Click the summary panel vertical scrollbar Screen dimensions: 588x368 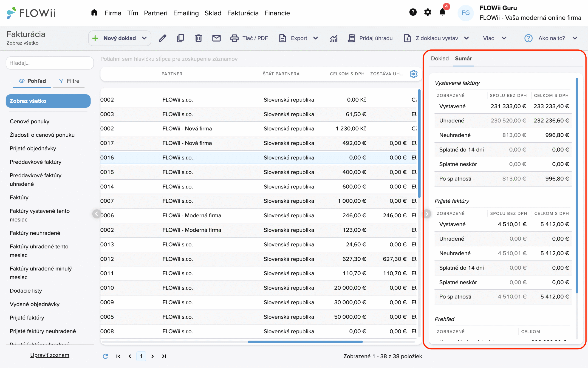pos(577,185)
